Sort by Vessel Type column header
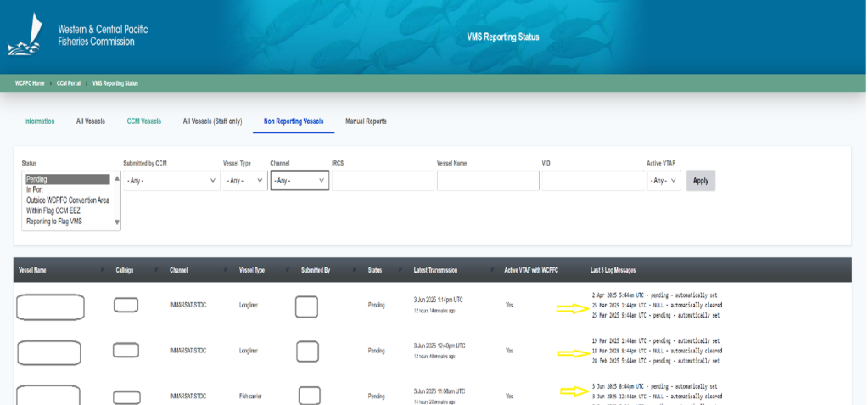Screen dimensions: 868x405 click(x=252, y=270)
